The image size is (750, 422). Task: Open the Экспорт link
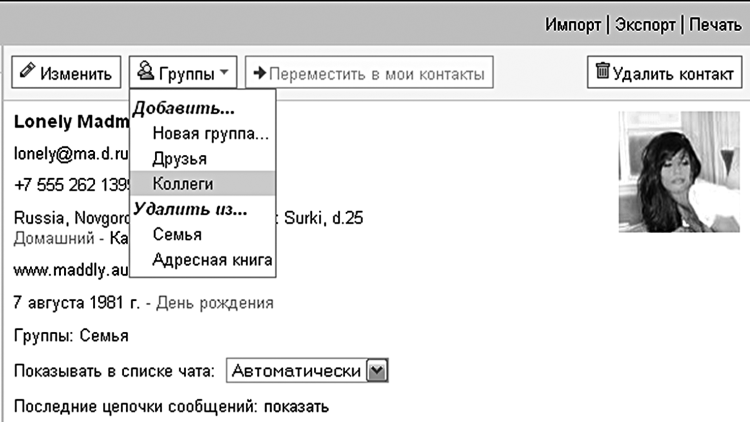click(x=644, y=23)
